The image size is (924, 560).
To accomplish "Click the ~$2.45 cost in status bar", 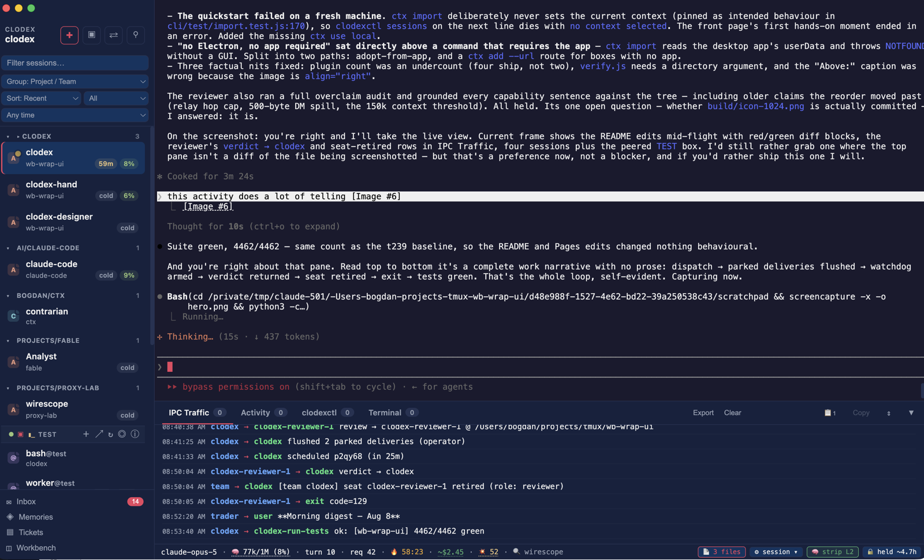I will 450,552.
